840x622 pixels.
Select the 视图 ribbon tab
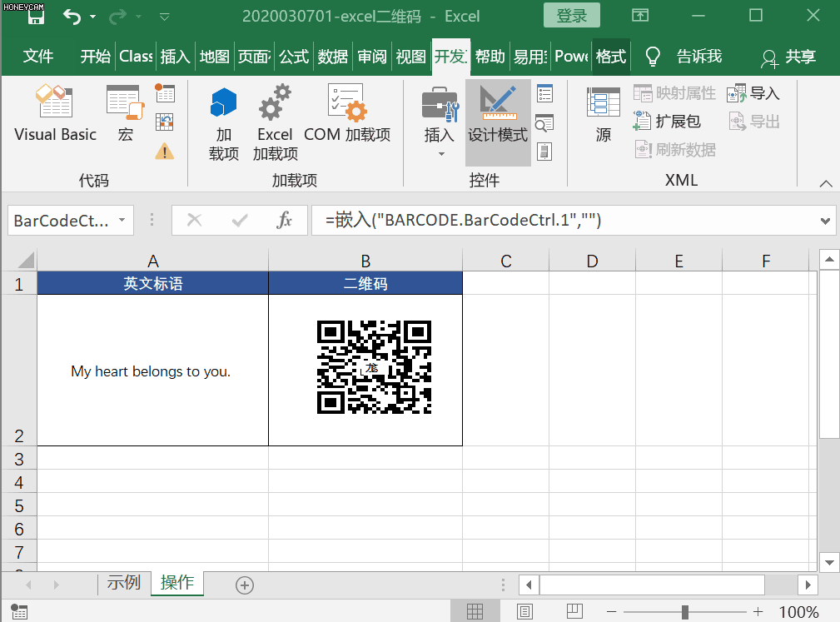pyautogui.click(x=411, y=57)
